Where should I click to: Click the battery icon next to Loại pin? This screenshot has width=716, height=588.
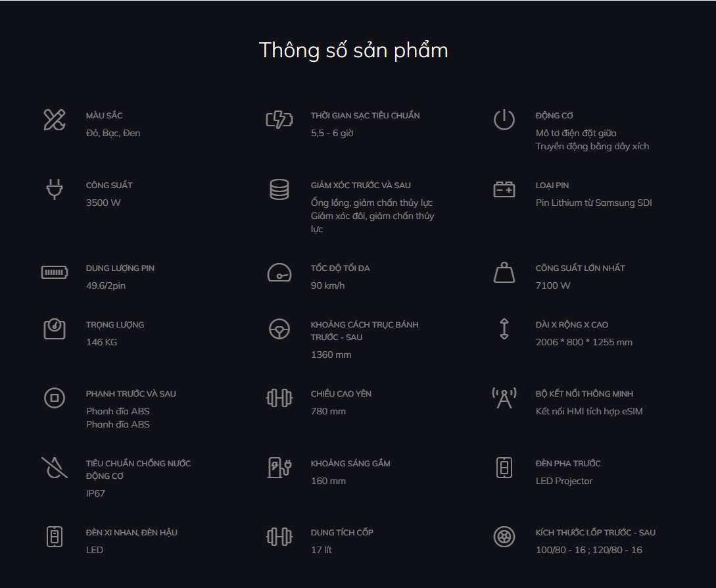pyautogui.click(x=504, y=189)
